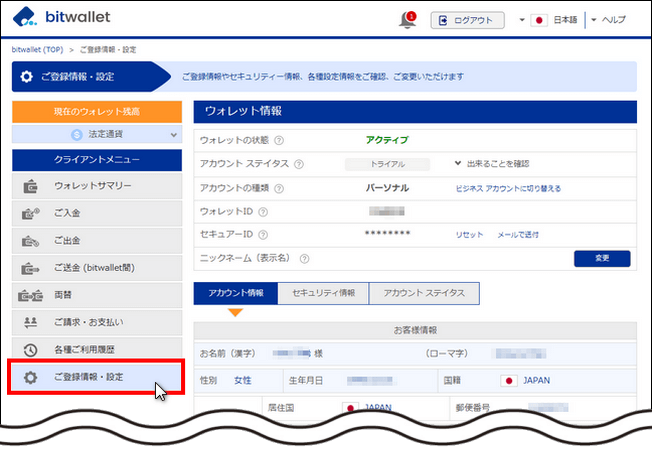Click the bitwallet logo

62,17
